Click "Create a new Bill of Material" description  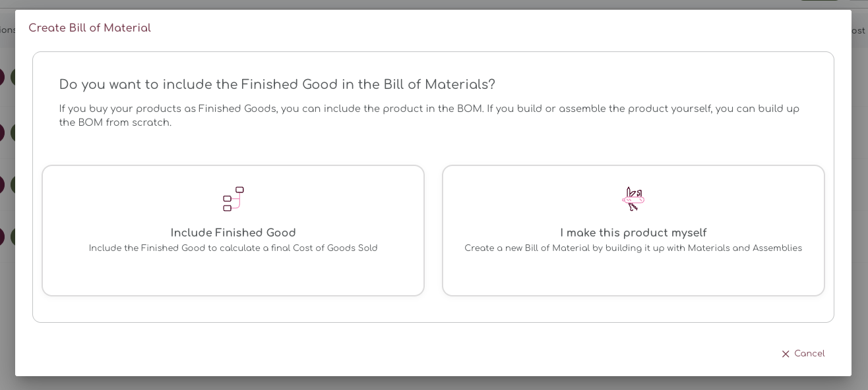[633, 248]
